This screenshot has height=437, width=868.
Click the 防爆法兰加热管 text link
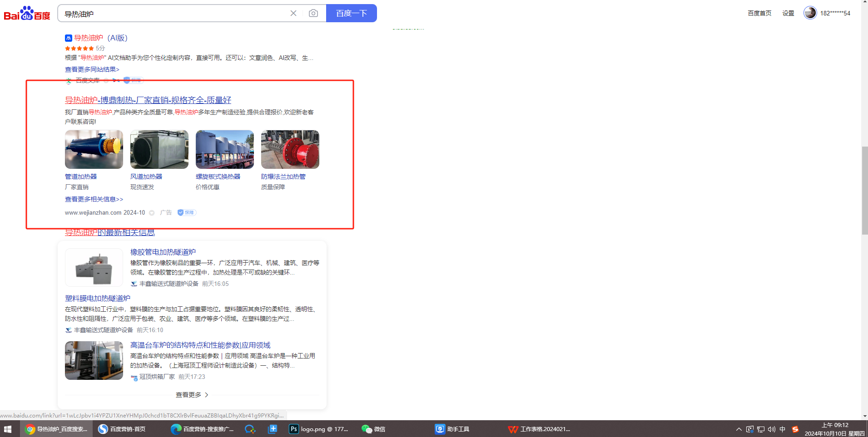pyautogui.click(x=283, y=177)
